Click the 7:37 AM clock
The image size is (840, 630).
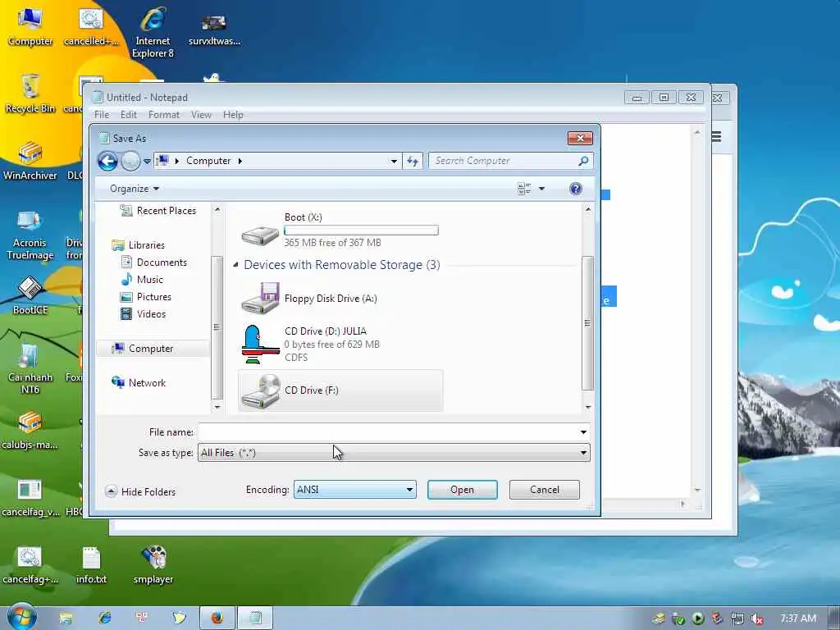click(x=797, y=619)
